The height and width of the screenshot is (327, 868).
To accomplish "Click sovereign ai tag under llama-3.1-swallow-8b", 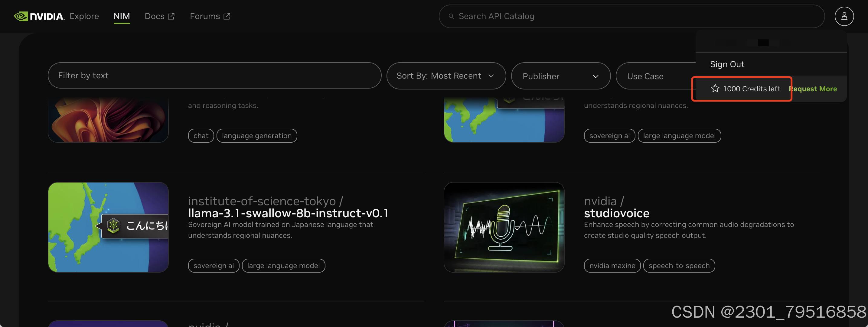I will click(x=214, y=266).
